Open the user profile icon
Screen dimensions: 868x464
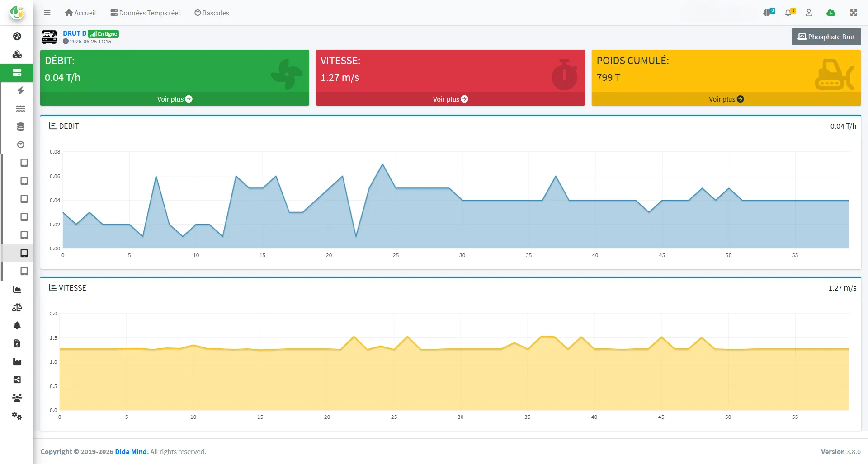(809, 13)
